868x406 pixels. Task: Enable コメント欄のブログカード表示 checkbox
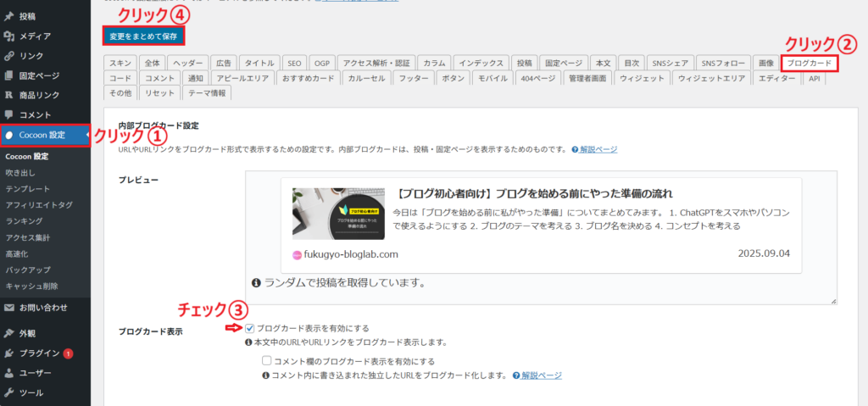pyautogui.click(x=267, y=360)
